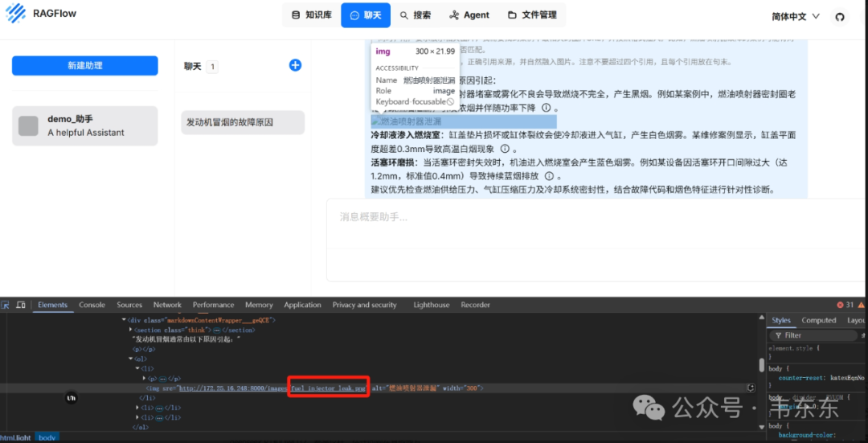Open the GitHub icon link

[840, 16]
